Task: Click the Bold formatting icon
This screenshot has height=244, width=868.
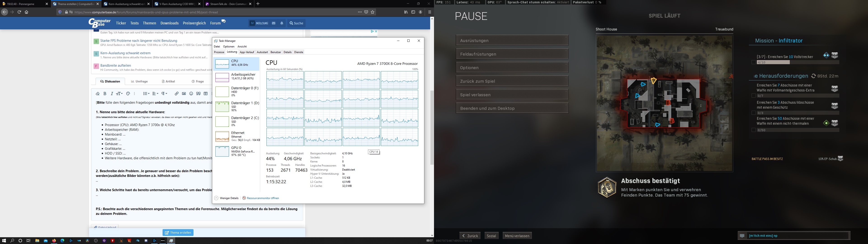Action: [105, 94]
